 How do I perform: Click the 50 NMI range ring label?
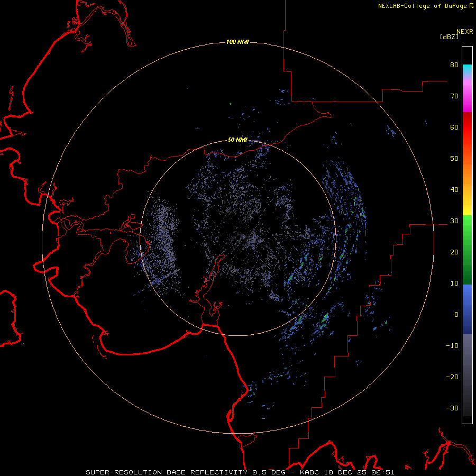[237, 140]
